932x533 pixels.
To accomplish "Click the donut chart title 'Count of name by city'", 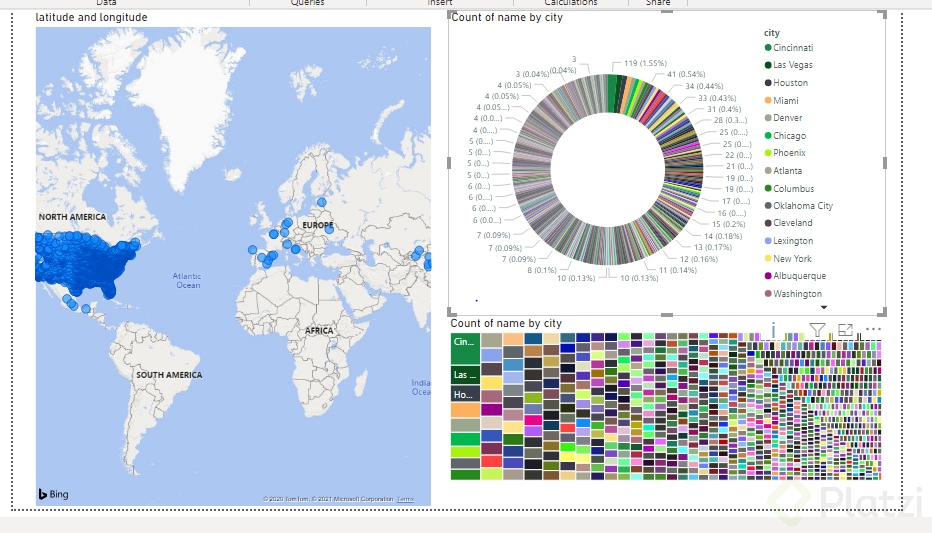I will [x=507, y=17].
